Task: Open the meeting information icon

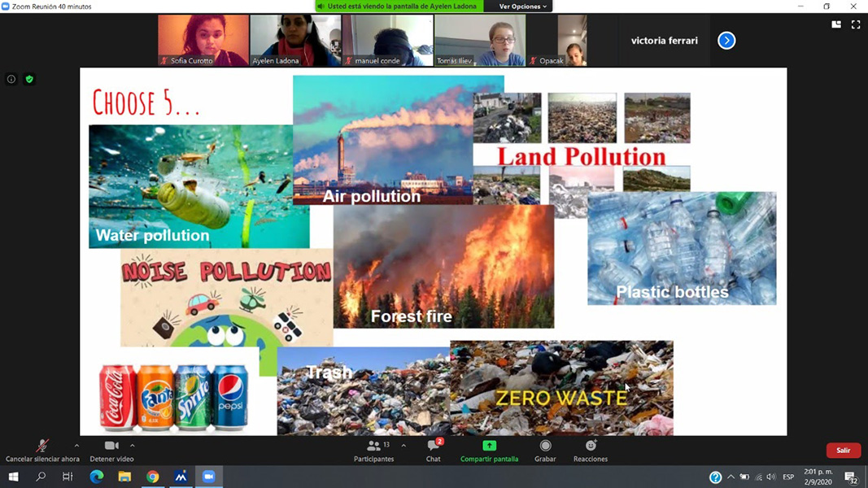Action: tap(11, 80)
